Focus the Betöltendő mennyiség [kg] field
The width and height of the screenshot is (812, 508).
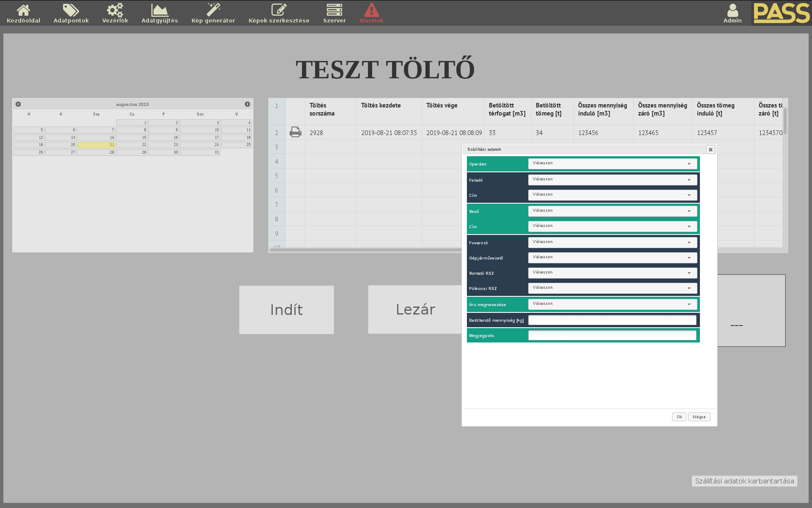click(612, 320)
